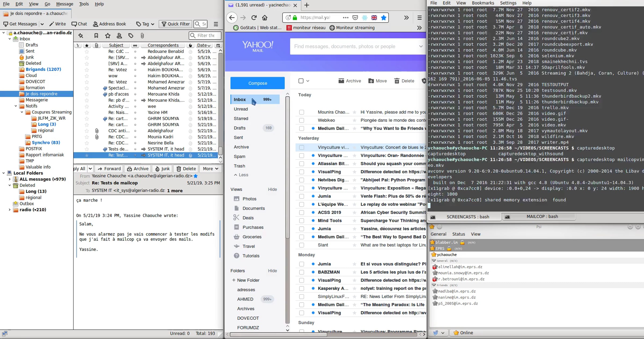The height and width of the screenshot is (339, 644).
Task: Tick the ACSS 2019 email checkbox
Action: pyautogui.click(x=302, y=212)
